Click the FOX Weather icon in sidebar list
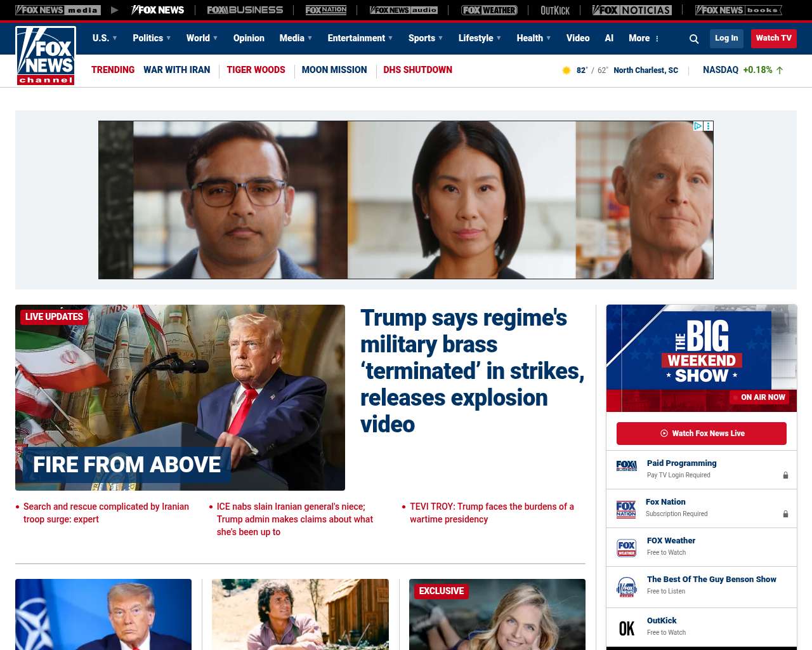The height and width of the screenshot is (650, 812). [x=627, y=548]
